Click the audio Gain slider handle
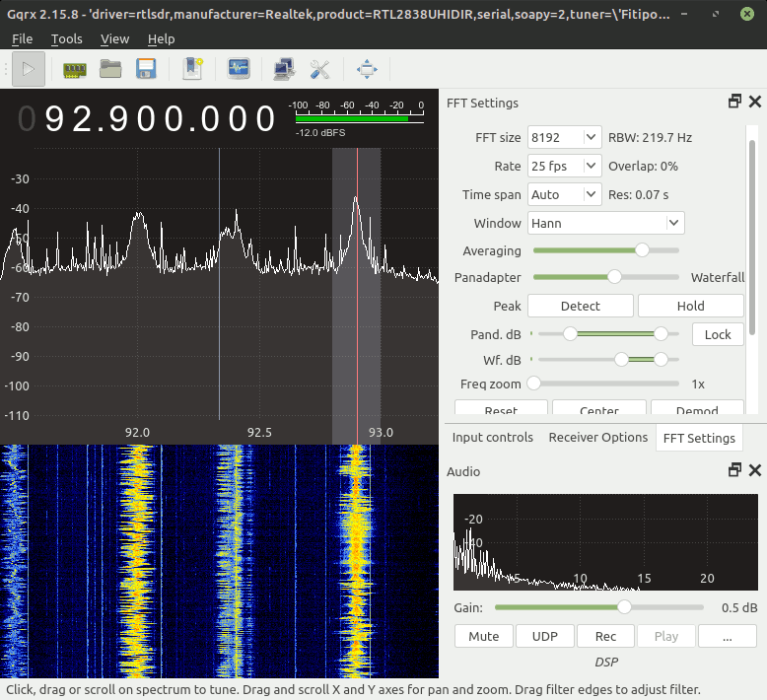Image resolution: width=767 pixels, height=700 pixels. [x=624, y=607]
